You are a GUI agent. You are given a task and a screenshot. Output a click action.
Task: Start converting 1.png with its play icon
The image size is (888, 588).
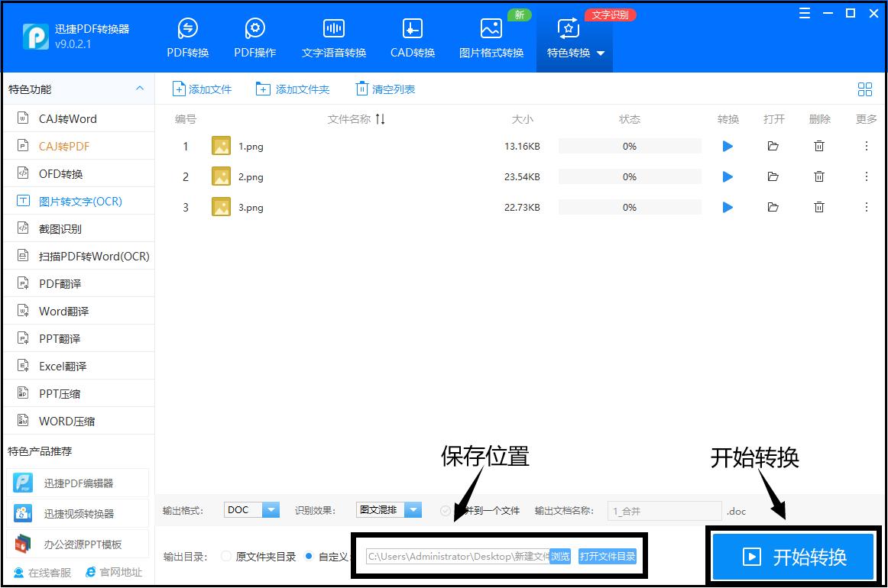click(x=727, y=146)
